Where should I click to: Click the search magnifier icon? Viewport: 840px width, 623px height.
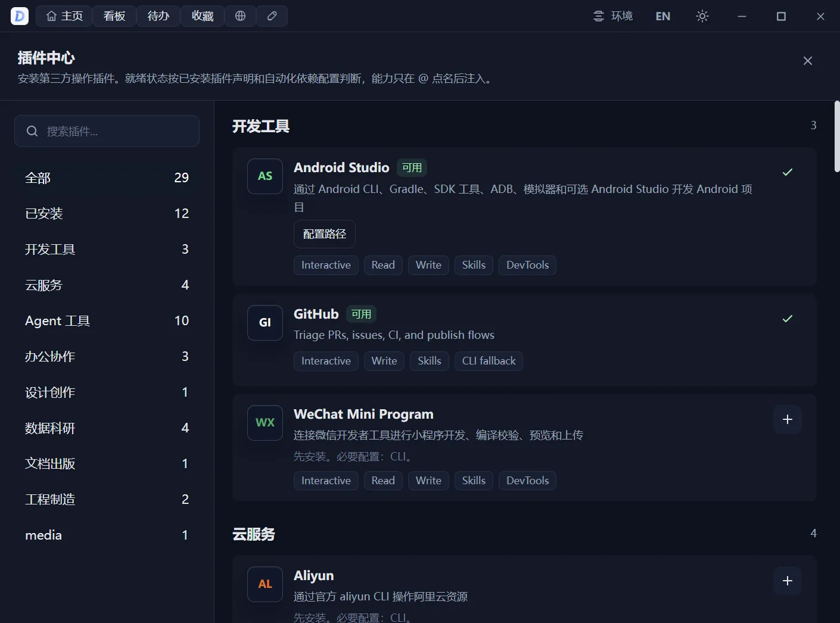32,131
